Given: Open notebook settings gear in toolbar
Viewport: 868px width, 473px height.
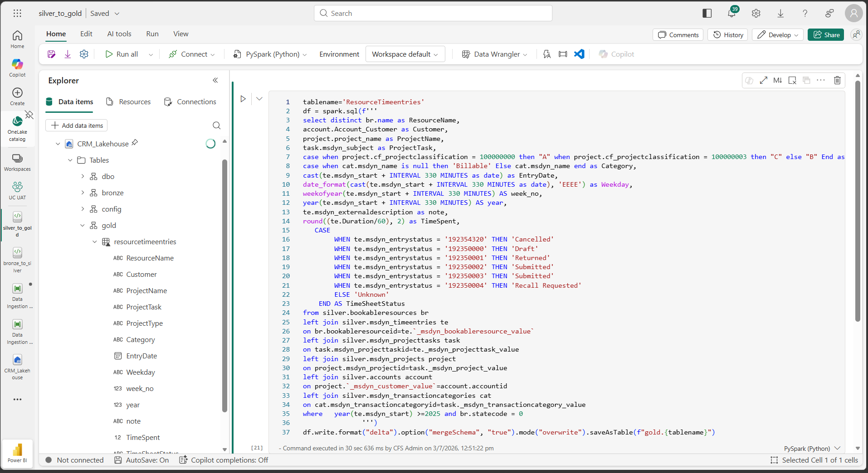Looking at the screenshot, I should click(84, 54).
